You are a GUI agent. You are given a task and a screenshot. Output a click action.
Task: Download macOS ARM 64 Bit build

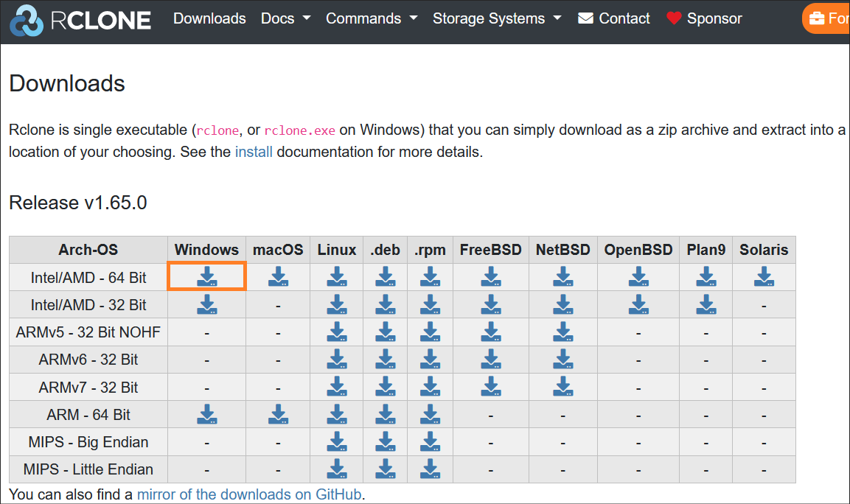pos(278,415)
